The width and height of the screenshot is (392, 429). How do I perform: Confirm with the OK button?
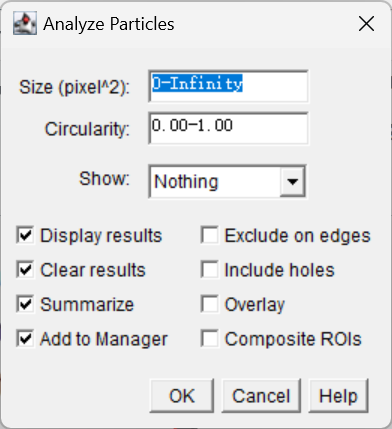182,396
